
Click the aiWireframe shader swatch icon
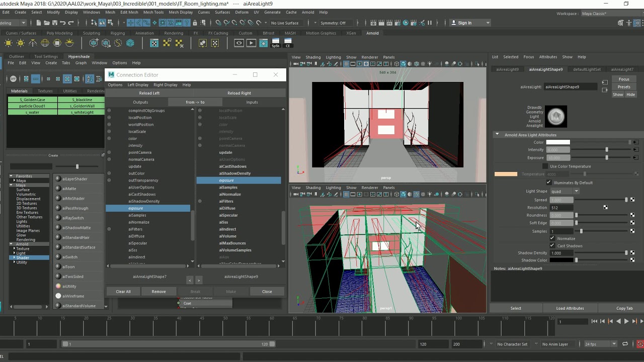(x=58, y=296)
